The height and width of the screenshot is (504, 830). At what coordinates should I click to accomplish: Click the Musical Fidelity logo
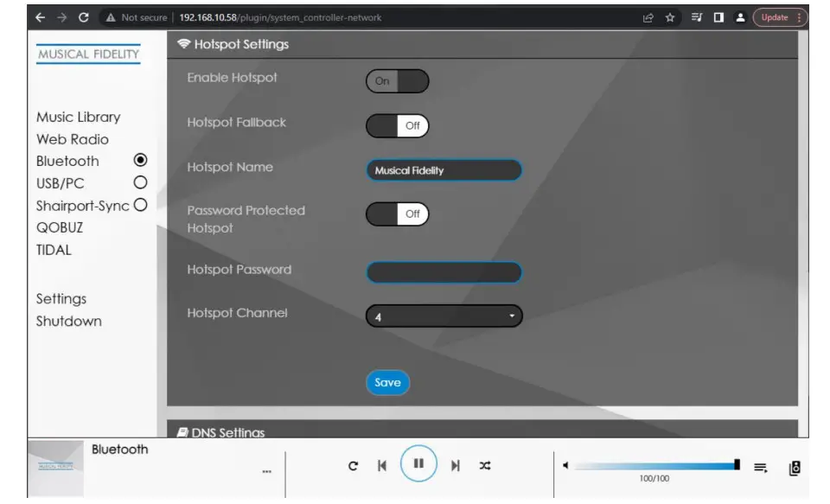[88, 54]
